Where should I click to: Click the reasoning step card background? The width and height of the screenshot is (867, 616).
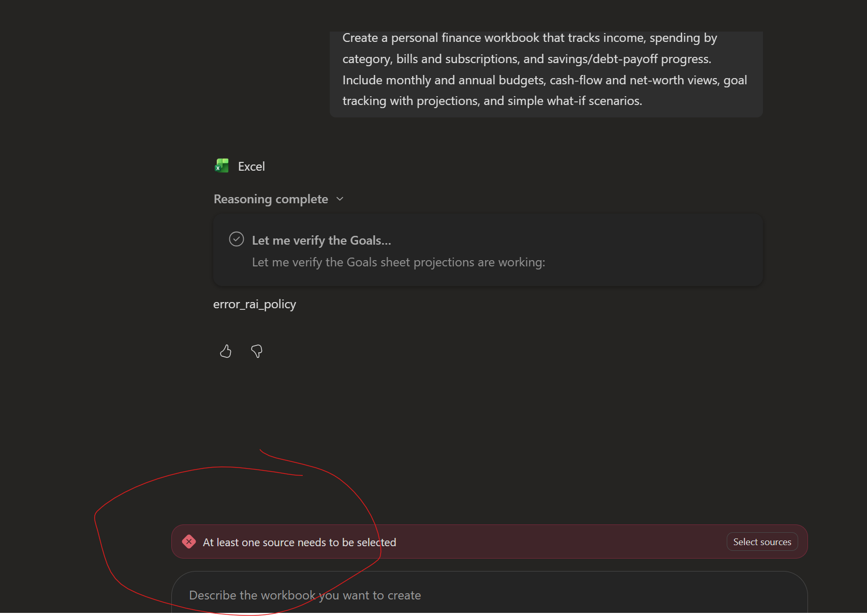click(488, 250)
